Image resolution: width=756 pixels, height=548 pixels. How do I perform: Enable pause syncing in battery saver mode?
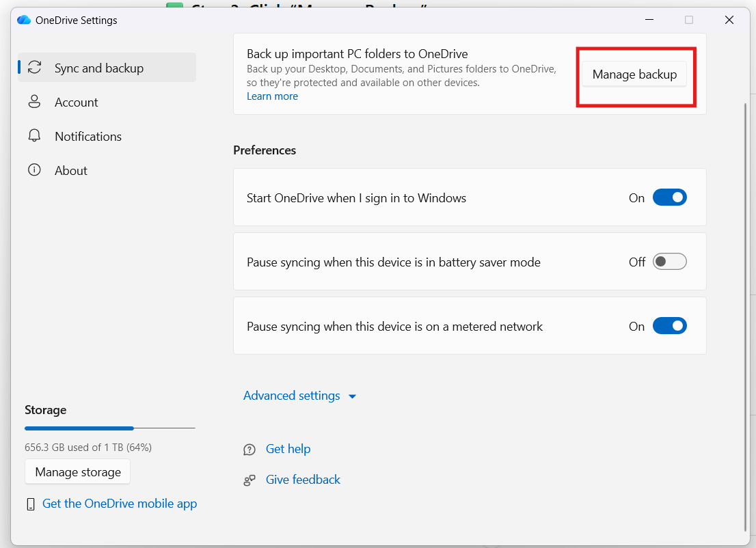point(670,261)
